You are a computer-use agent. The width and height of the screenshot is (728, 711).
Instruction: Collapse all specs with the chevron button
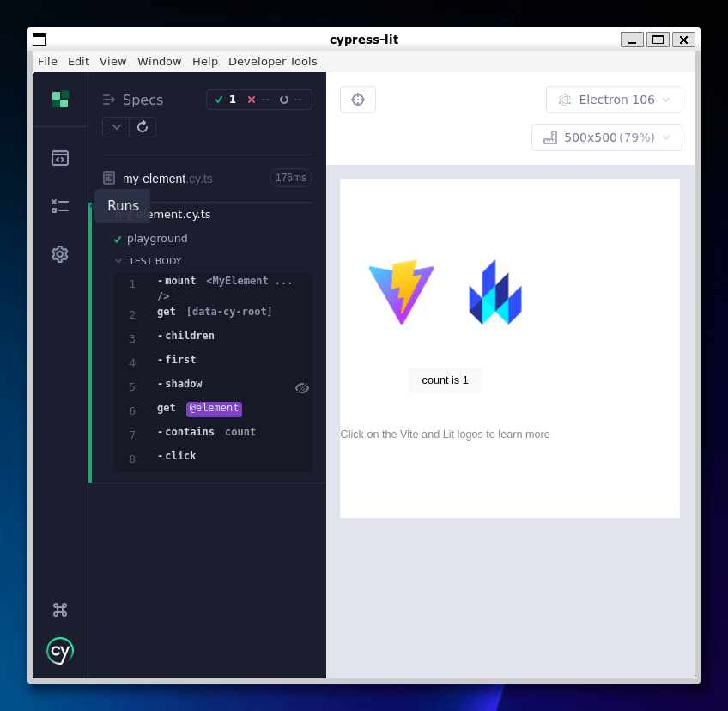pyautogui.click(x=116, y=126)
